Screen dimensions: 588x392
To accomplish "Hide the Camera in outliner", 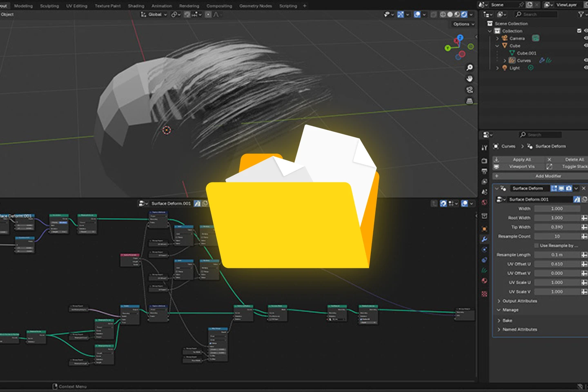I will (x=586, y=38).
